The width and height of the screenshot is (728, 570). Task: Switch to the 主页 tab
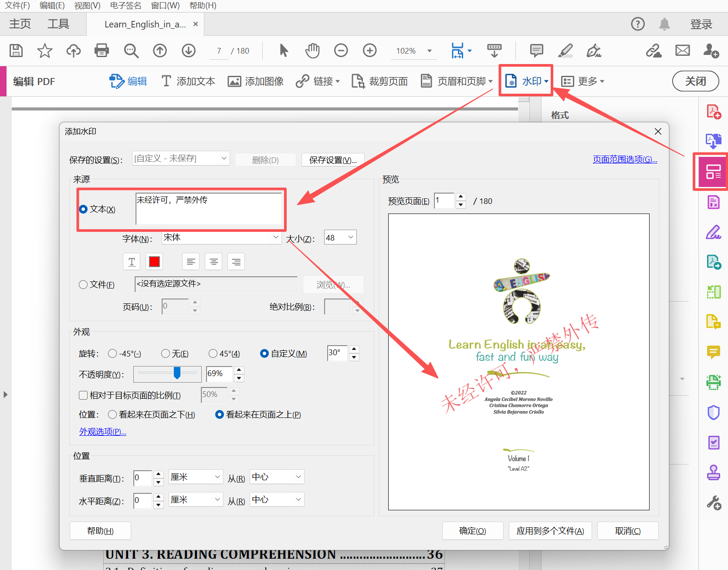(x=19, y=24)
